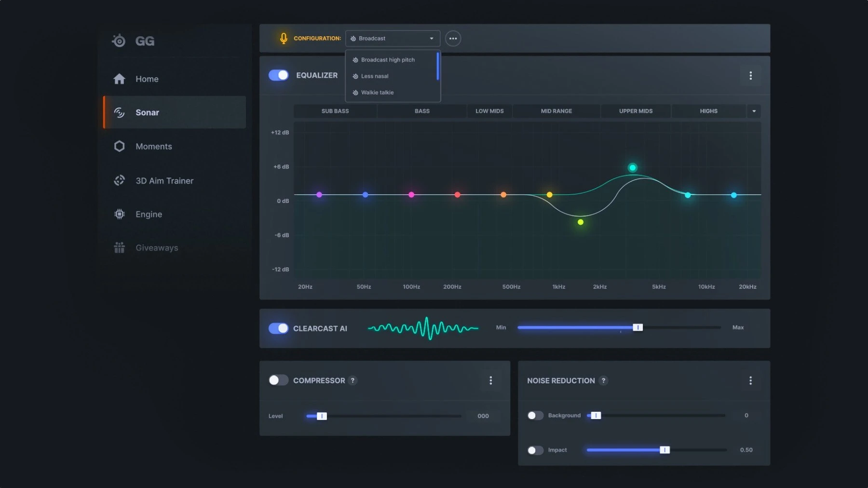Click the Sonar sidebar icon
868x488 pixels.
coord(119,112)
